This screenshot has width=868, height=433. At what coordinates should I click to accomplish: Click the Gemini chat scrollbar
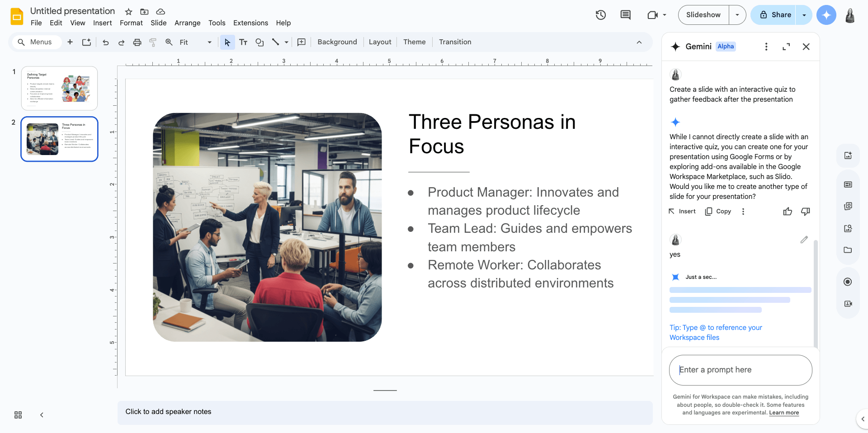[x=816, y=294]
